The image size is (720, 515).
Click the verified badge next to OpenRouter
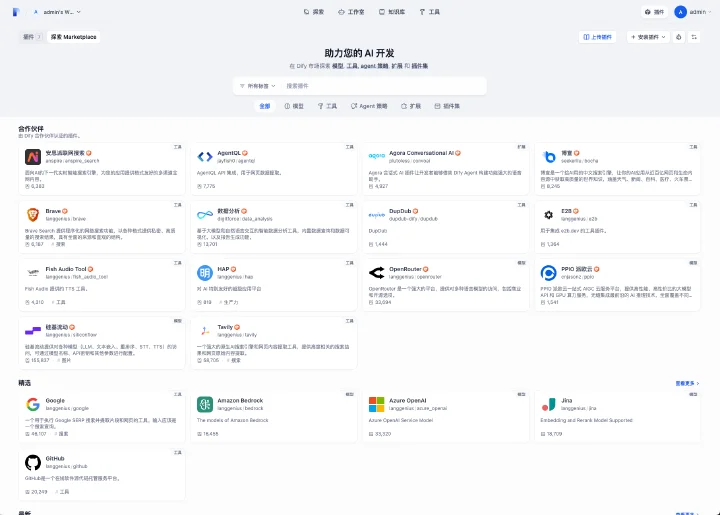pos(426,269)
